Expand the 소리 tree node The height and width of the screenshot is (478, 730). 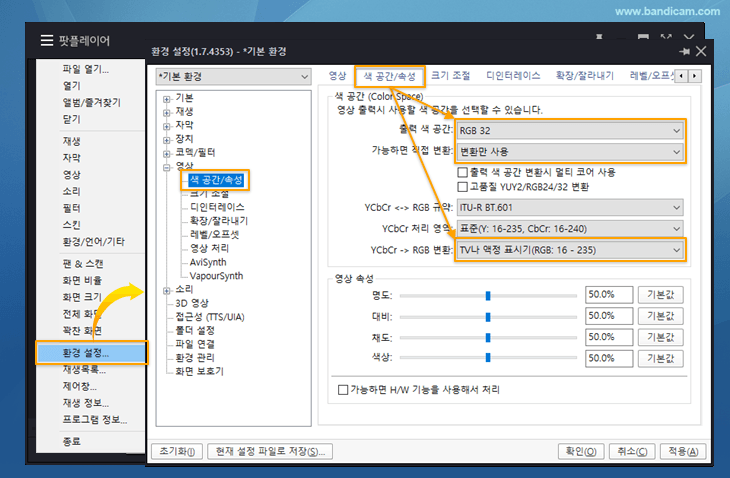pos(166,290)
